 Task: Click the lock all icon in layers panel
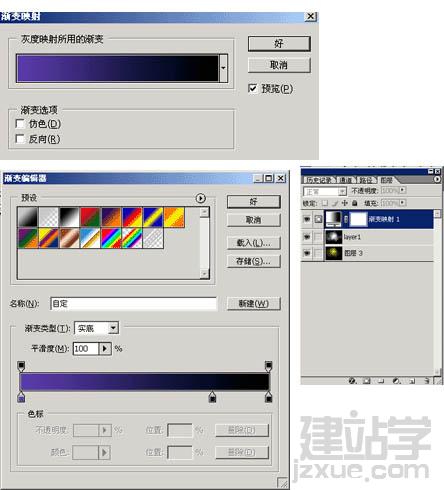[x=355, y=203]
